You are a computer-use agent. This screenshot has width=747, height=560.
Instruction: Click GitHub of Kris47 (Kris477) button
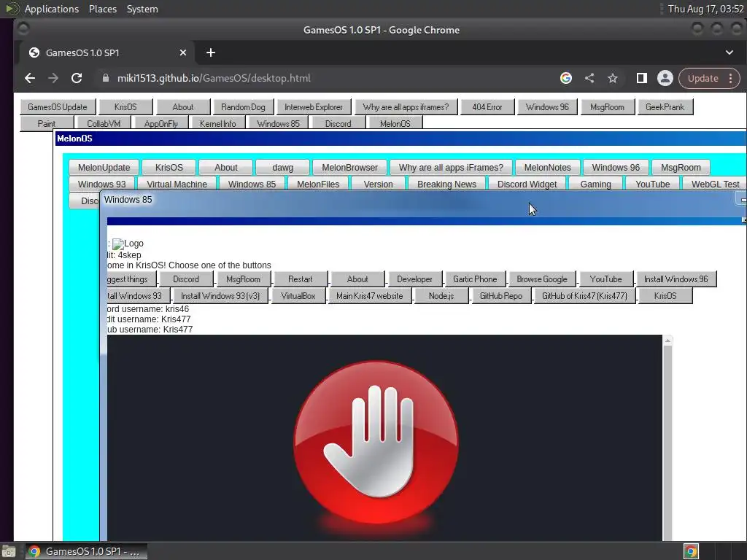pyautogui.click(x=584, y=296)
